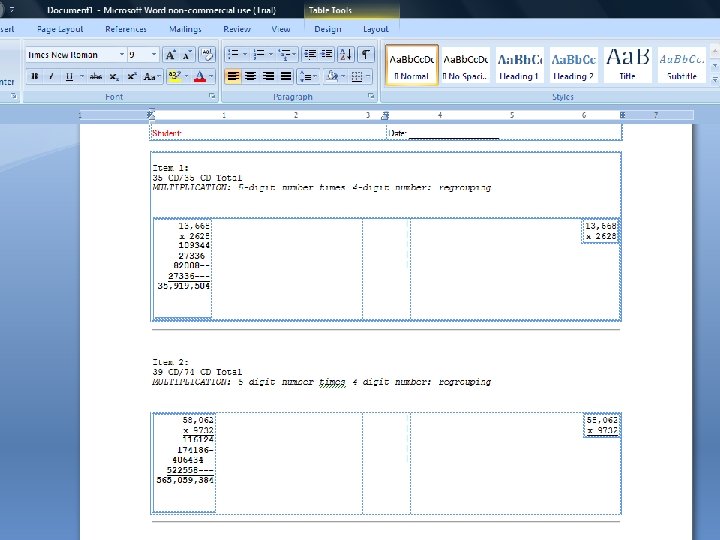Image resolution: width=720 pixels, height=540 pixels.
Task: Apply the red font color
Action: [200, 76]
